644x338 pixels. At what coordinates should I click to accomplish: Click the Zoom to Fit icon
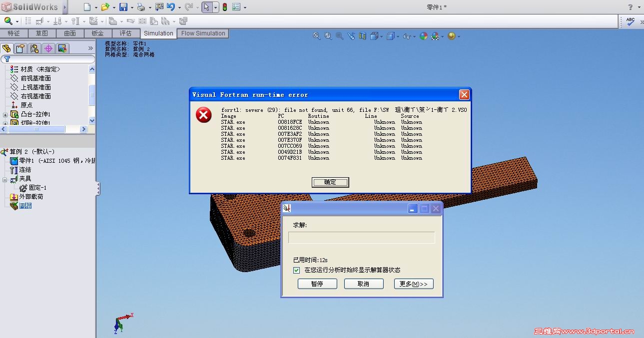[317, 36]
